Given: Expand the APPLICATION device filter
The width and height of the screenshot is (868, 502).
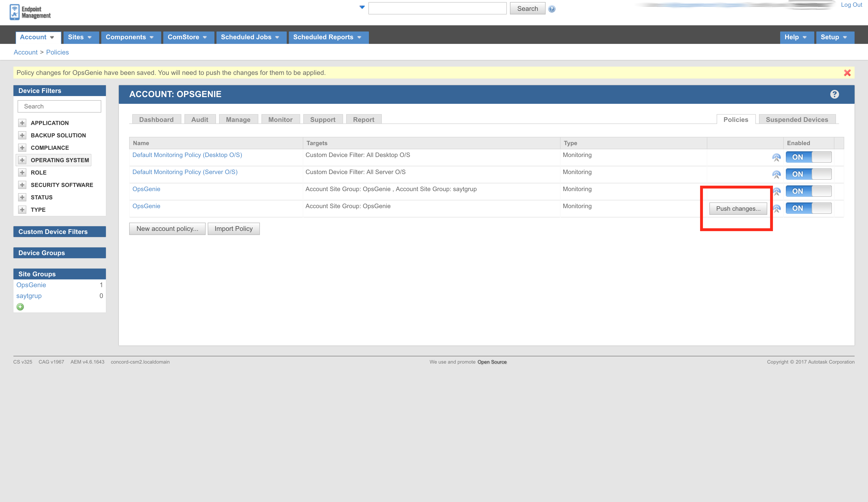Looking at the screenshot, I should (21, 123).
